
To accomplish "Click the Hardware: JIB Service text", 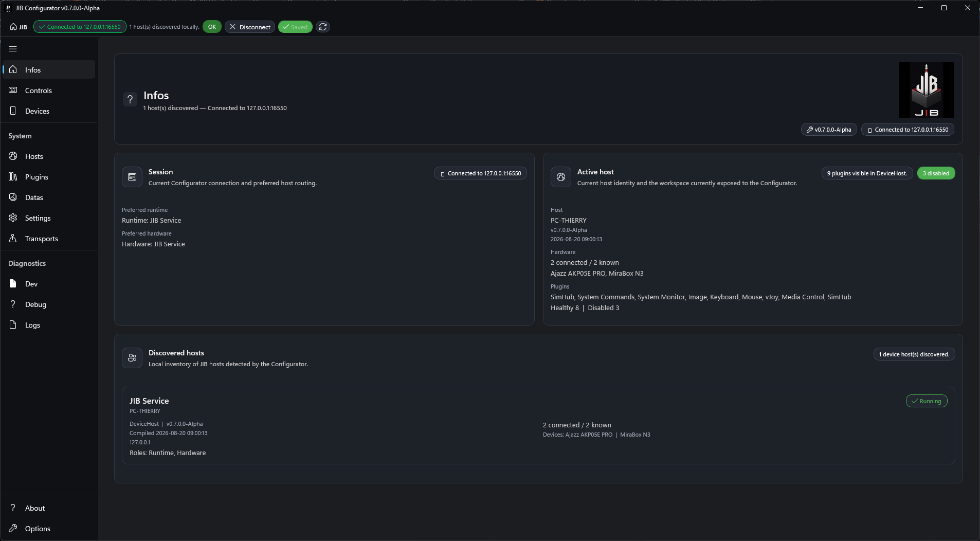I will tap(153, 244).
